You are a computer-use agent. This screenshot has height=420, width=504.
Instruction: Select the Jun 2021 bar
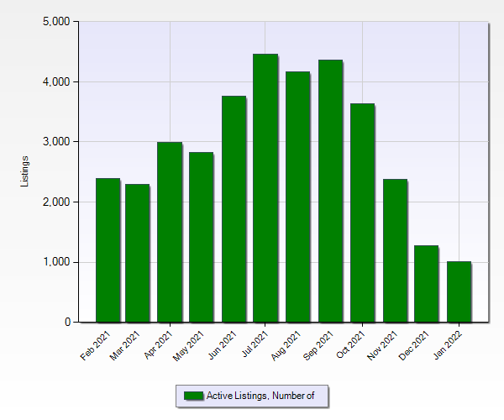234,209
